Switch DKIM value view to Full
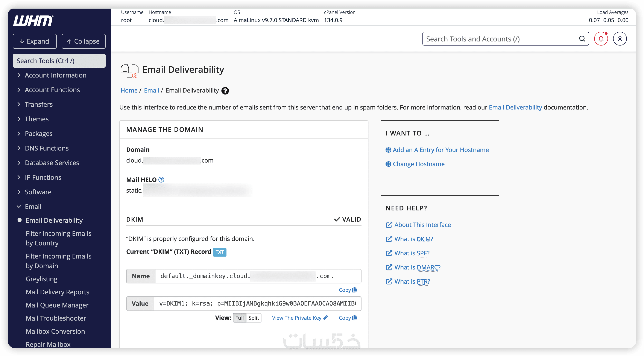The height and width of the screenshot is (356, 644). coord(239,318)
